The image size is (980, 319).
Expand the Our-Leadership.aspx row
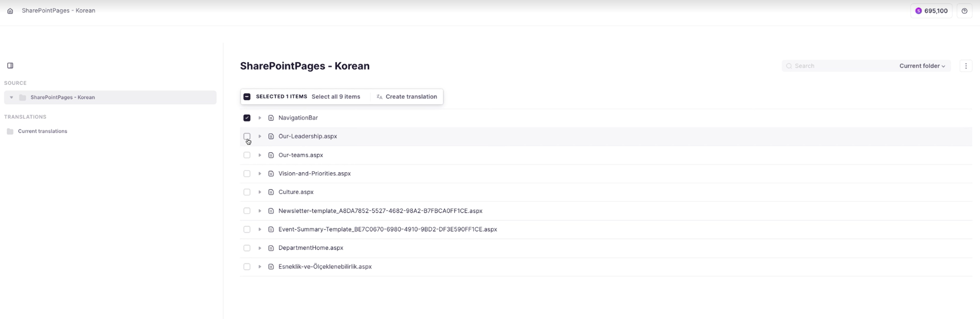260,136
